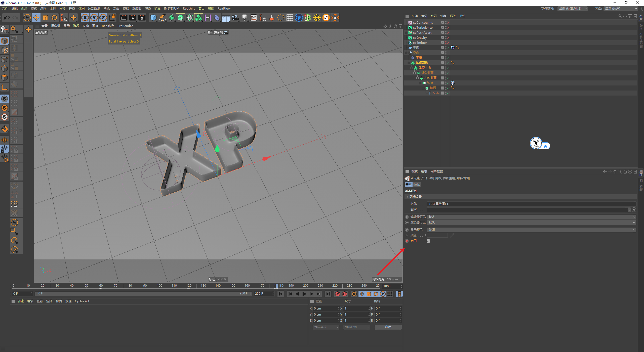
Task: Open the 编辑器可见 dropdown
Action: (531, 217)
